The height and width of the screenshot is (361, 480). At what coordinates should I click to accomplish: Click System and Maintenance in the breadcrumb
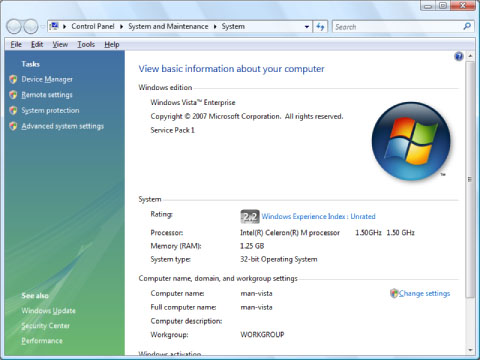[x=168, y=26]
